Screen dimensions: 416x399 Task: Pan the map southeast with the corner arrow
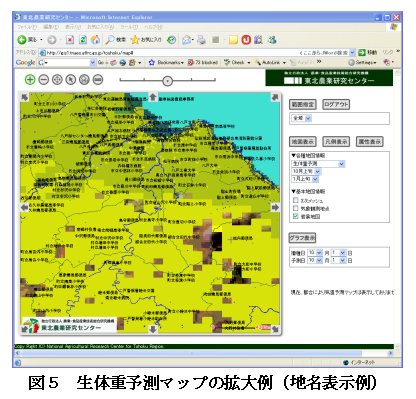[275, 329]
